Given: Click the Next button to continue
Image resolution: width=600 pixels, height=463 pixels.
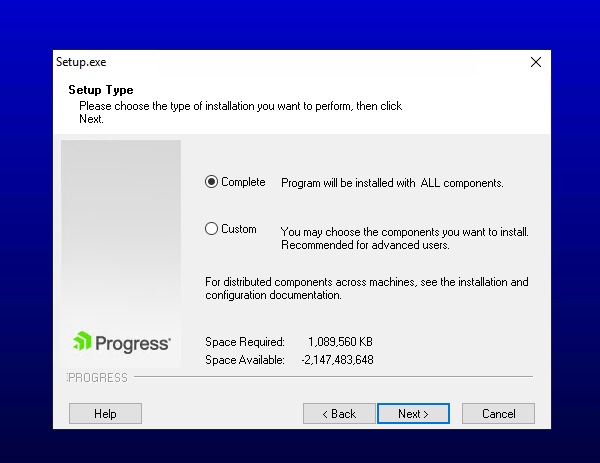Looking at the screenshot, I should click(413, 414).
